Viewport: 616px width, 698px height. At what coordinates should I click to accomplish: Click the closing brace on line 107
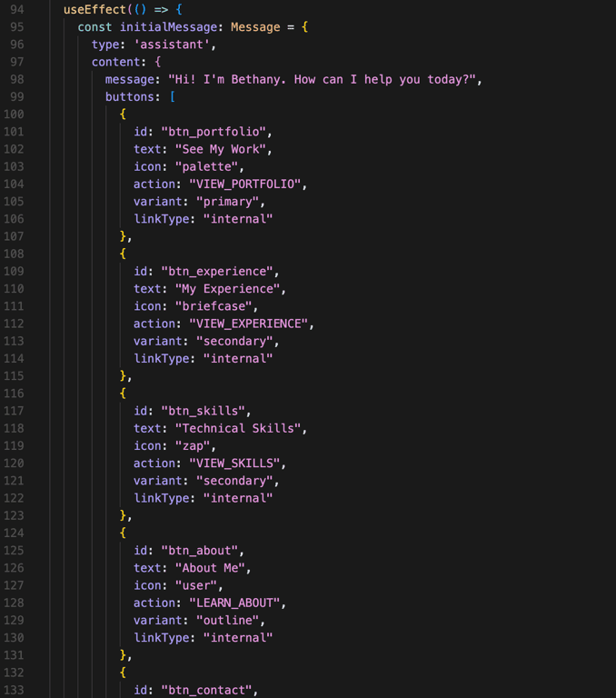click(123, 236)
